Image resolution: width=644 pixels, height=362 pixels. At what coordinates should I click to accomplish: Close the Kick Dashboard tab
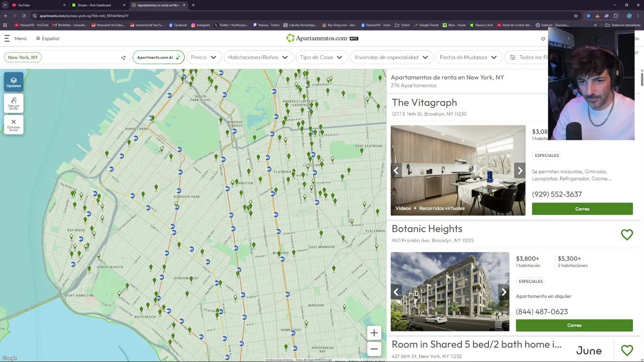click(124, 5)
